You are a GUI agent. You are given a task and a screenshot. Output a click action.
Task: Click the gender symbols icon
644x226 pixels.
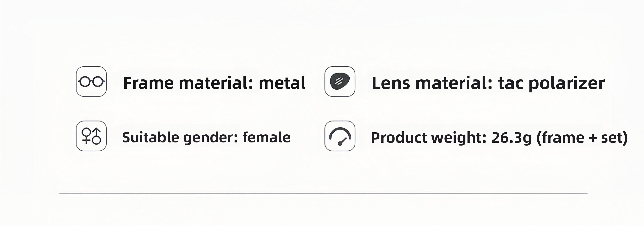91,136
